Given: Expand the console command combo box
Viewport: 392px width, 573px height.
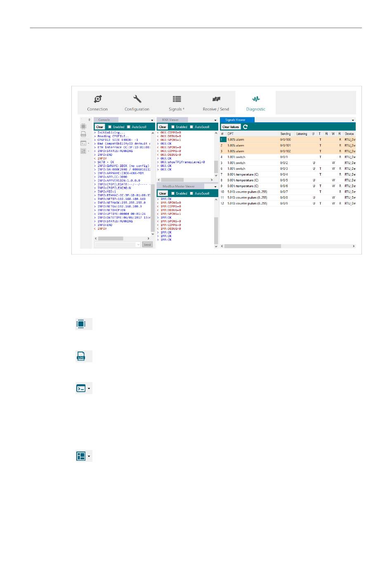Looking at the screenshot, I should pos(138,245).
